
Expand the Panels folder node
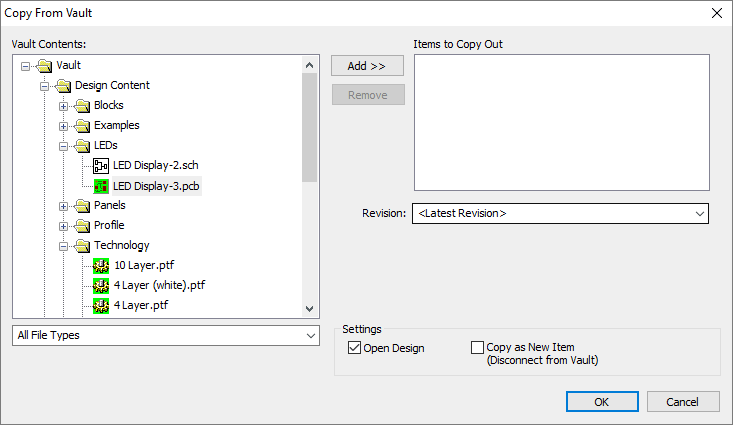point(64,206)
